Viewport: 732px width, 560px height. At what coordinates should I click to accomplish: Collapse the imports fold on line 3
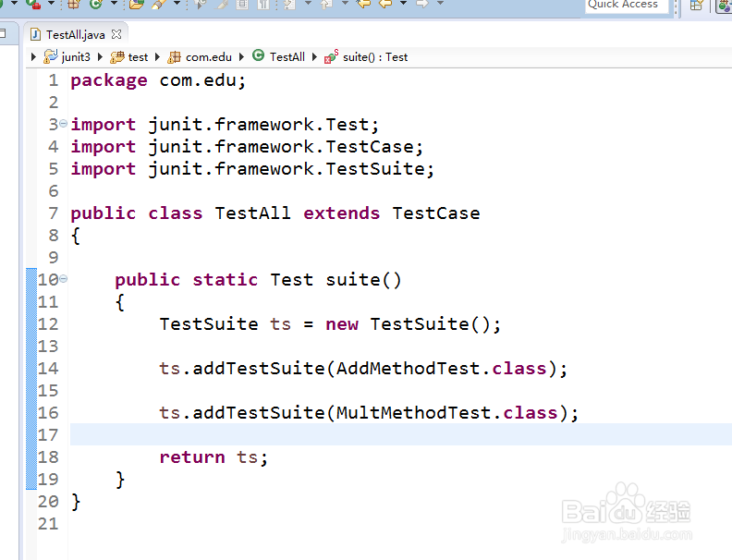click(63, 124)
